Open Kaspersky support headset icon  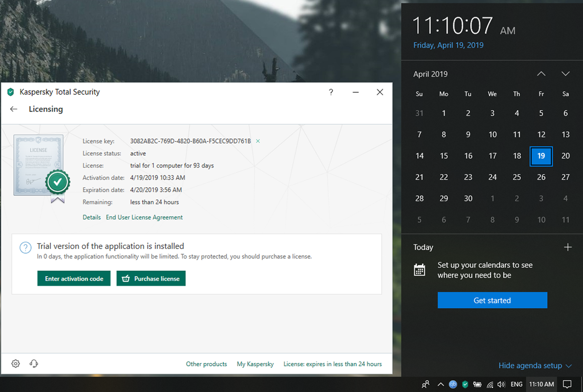coord(34,364)
